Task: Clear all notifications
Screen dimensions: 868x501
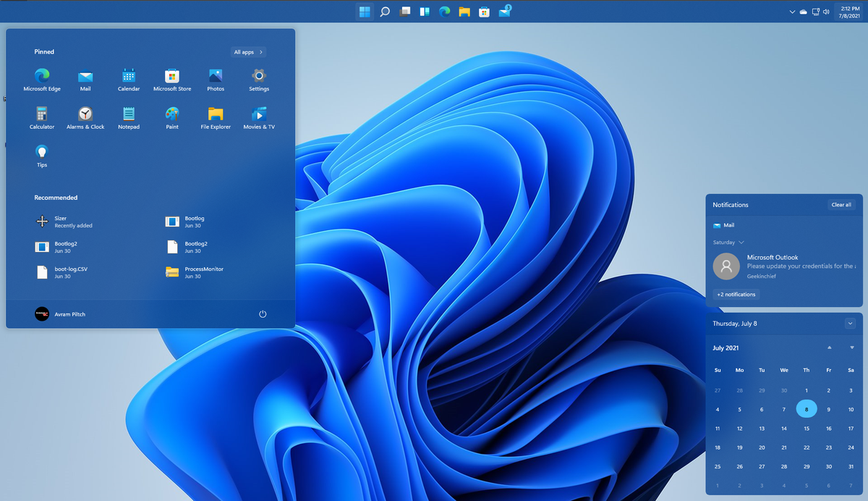Action: [x=841, y=204]
